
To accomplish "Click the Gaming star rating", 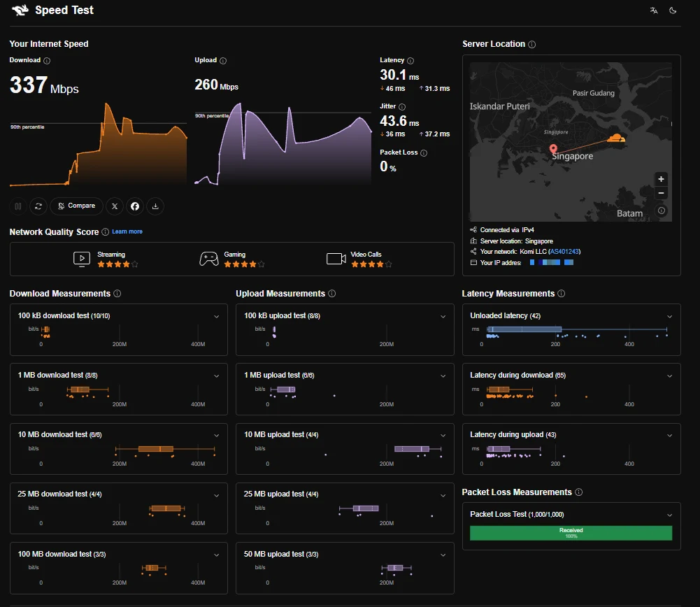I will (x=244, y=264).
